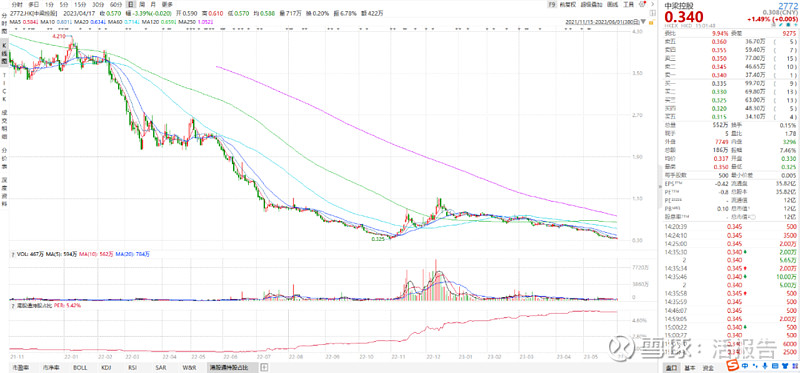Image resolution: width=800 pixels, height=373 pixels.
Task: Click the F9 button in chart toolbar
Action: coord(552,4)
